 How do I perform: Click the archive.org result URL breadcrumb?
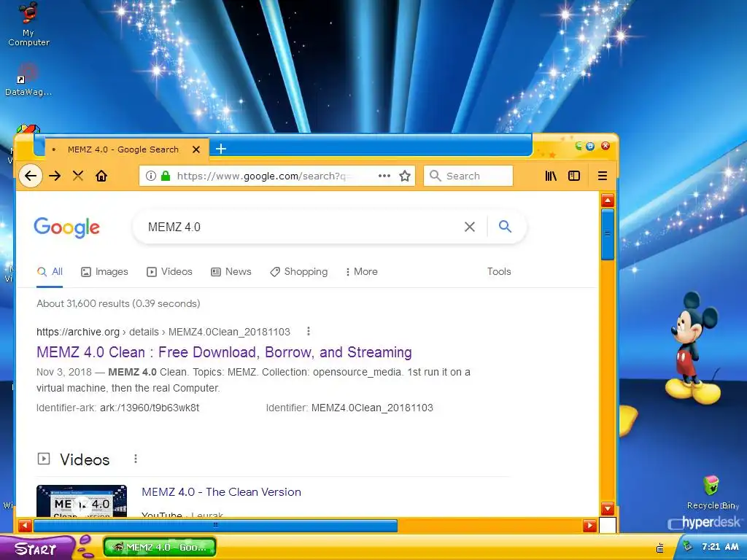(x=163, y=332)
